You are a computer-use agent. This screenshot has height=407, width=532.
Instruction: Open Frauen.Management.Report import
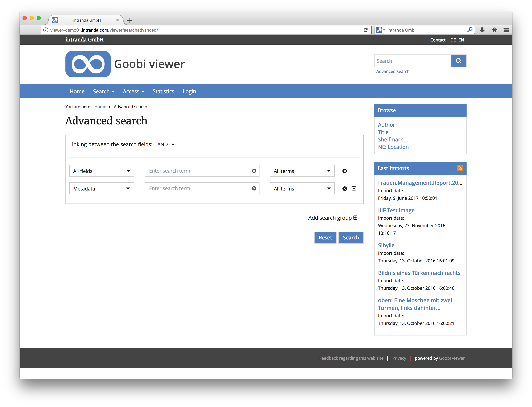420,183
